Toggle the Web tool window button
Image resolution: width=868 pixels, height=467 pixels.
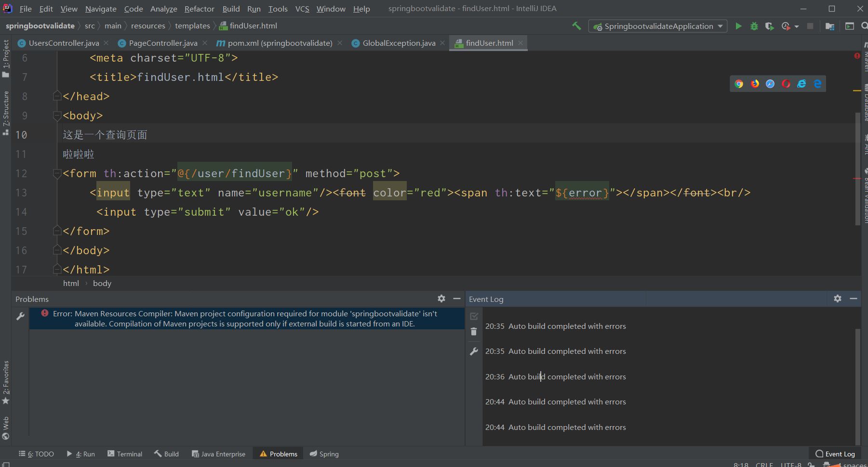tap(6, 428)
